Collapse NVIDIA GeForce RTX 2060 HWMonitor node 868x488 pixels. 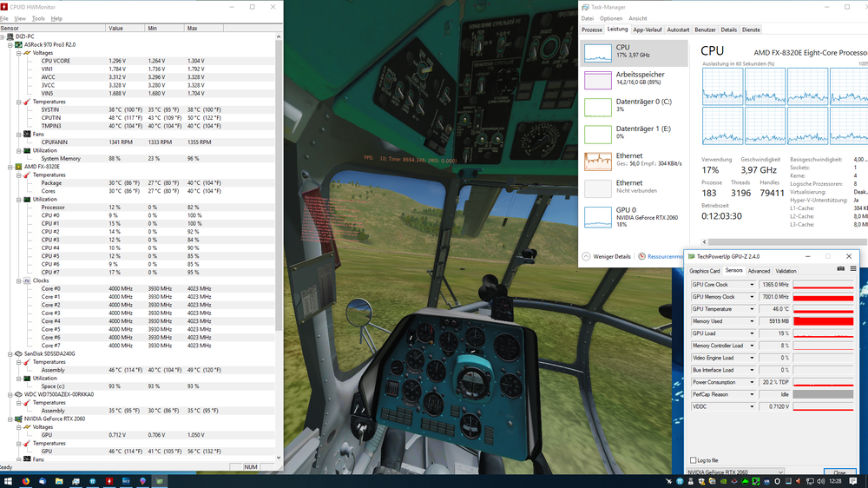pyautogui.click(x=10, y=419)
